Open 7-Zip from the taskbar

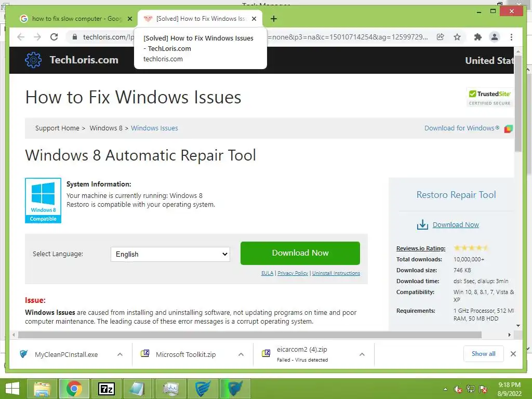coord(107,389)
